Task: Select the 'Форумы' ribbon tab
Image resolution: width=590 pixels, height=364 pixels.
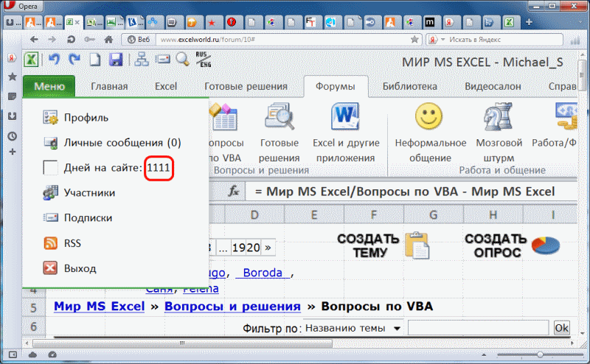Action: click(336, 86)
